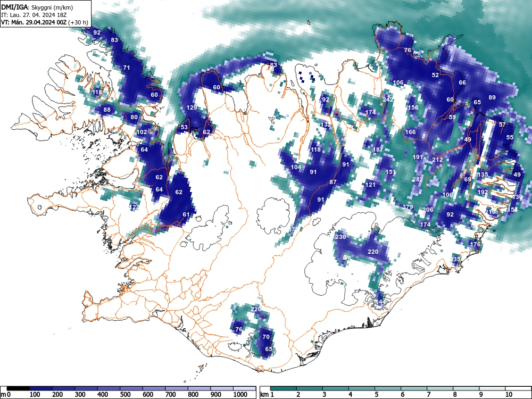Click the visibility value 66

[x=462, y=82]
